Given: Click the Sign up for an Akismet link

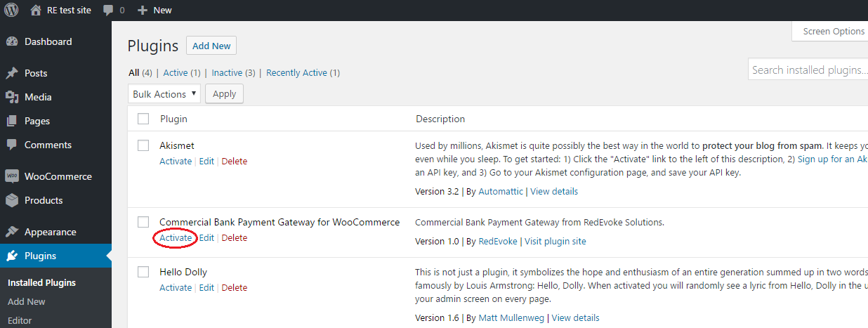Looking at the screenshot, I should [833, 159].
